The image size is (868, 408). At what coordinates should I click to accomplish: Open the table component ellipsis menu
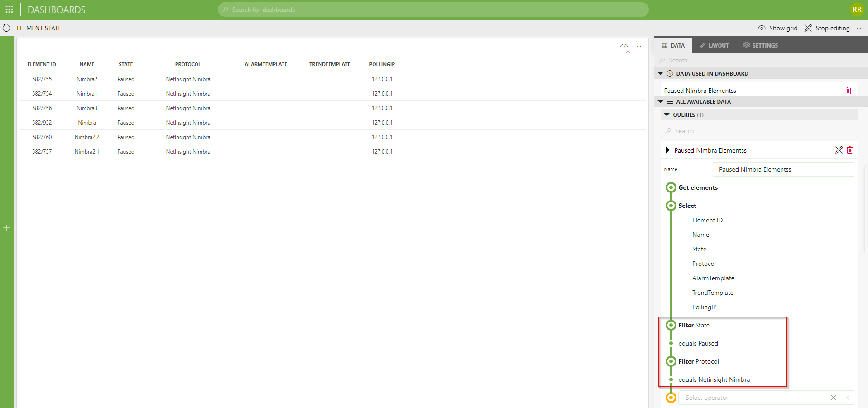pyautogui.click(x=640, y=47)
